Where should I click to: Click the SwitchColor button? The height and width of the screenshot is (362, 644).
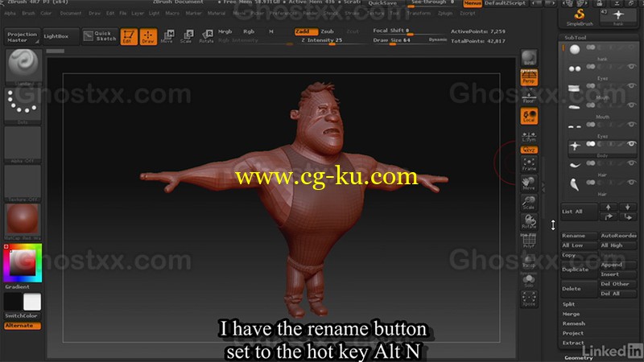[x=23, y=316]
